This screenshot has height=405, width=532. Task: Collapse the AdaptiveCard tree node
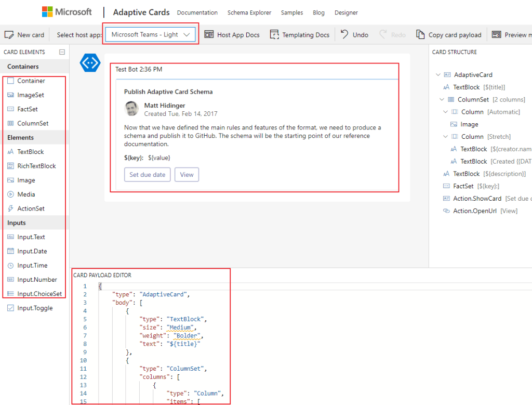tap(438, 75)
